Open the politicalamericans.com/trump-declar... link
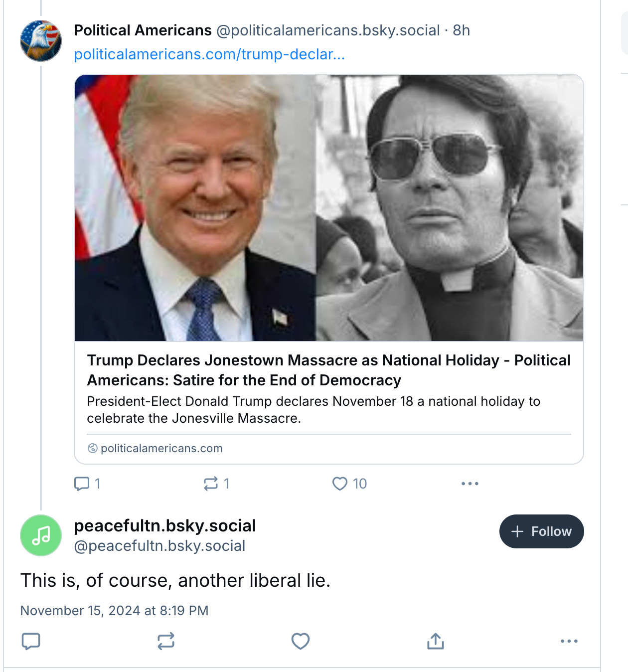This screenshot has height=672, width=628. tap(209, 54)
